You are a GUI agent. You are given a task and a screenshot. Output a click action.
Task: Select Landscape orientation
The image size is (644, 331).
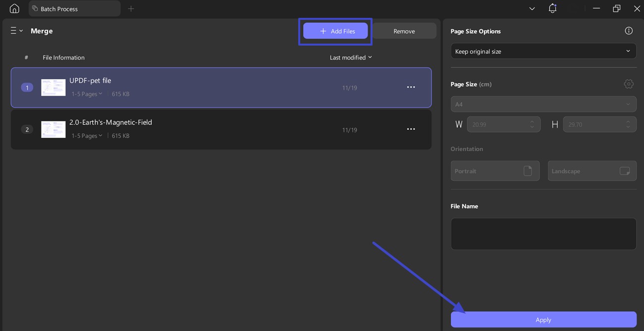[592, 171]
